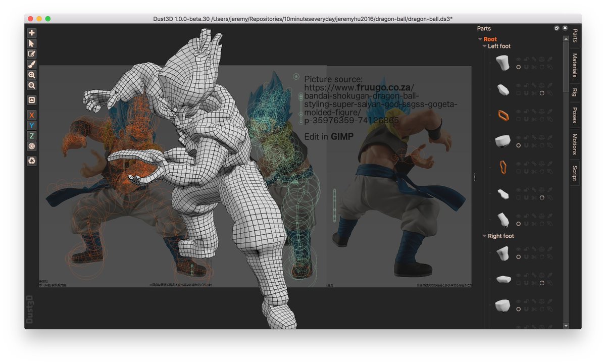Toggle the Y axis lock
606x364 pixels.
point(32,125)
